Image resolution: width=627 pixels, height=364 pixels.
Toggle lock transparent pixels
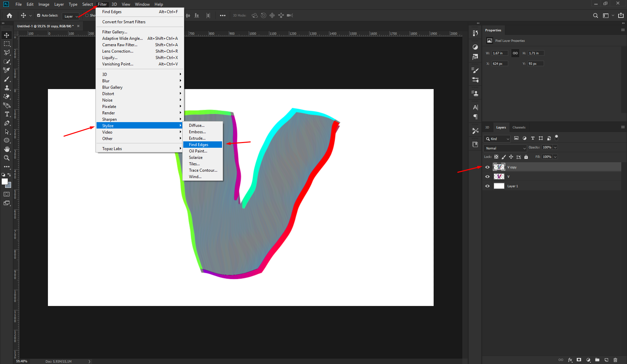click(x=496, y=157)
